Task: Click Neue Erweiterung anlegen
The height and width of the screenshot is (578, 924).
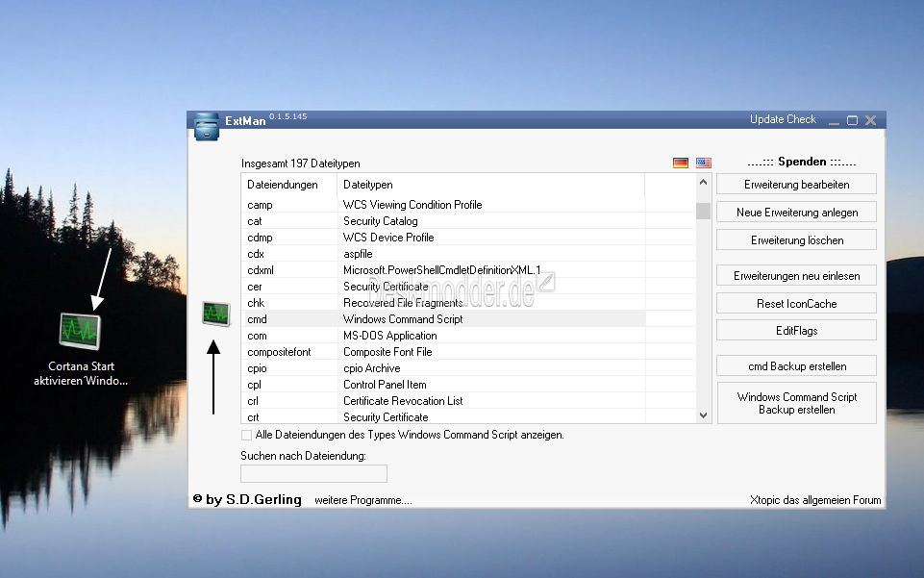Action: 796,211
